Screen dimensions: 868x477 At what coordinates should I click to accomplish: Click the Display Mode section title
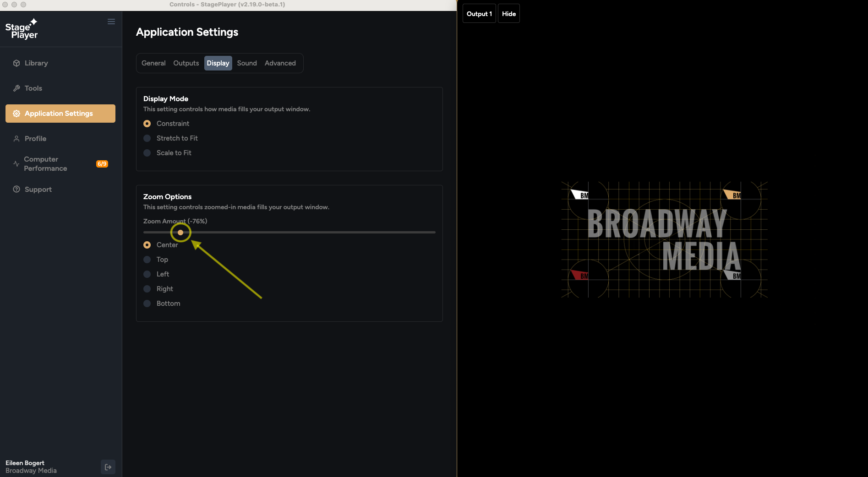click(166, 99)
